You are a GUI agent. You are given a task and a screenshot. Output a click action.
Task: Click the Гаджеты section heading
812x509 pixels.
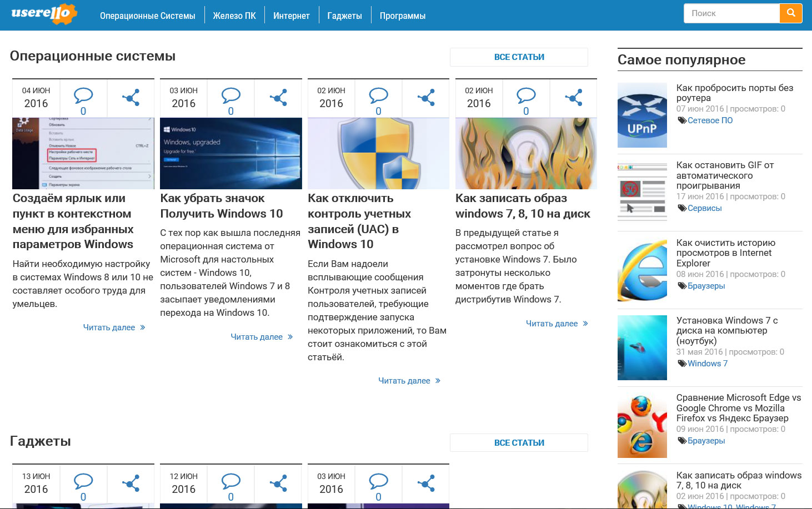tap(41, 441)
